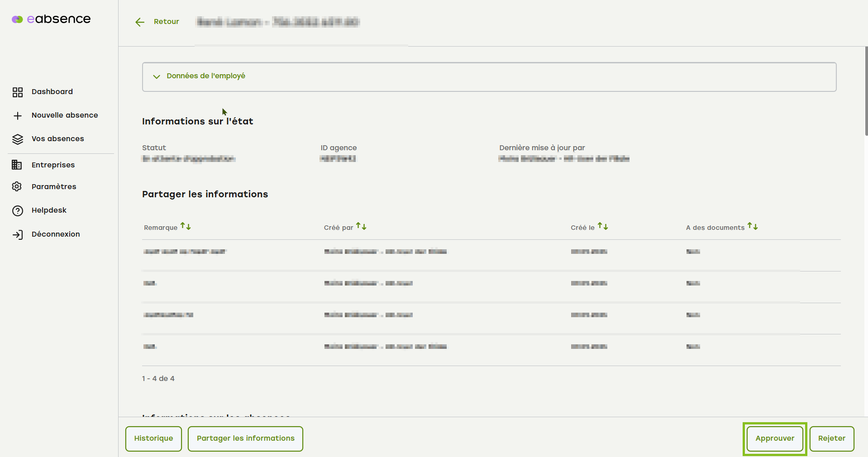Click the vertical page scrollbar
The image size is (868, 457).
click(x=866, y=90)
